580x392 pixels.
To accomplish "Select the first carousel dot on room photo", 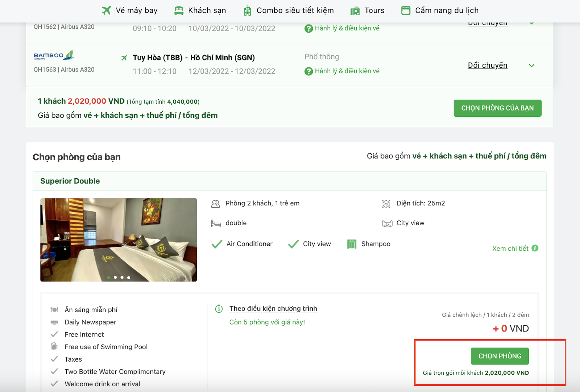I will point(109,278).
